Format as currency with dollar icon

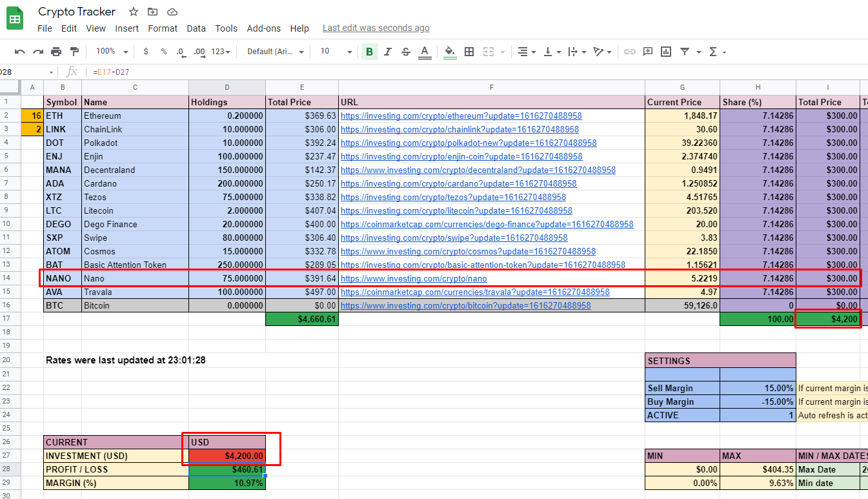point(146,52)
